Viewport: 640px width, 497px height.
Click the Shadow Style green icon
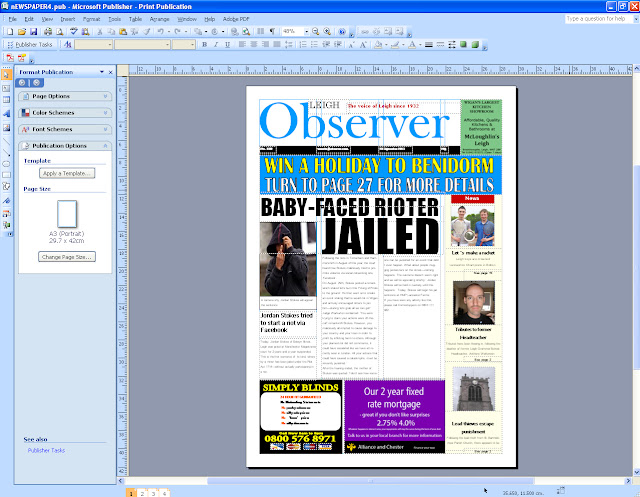(463, 45)
